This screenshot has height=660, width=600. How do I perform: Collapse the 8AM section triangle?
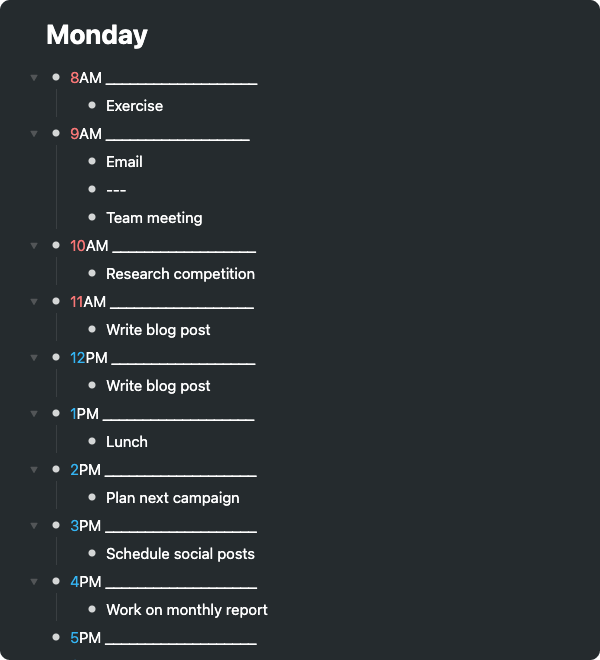point(34,77)
